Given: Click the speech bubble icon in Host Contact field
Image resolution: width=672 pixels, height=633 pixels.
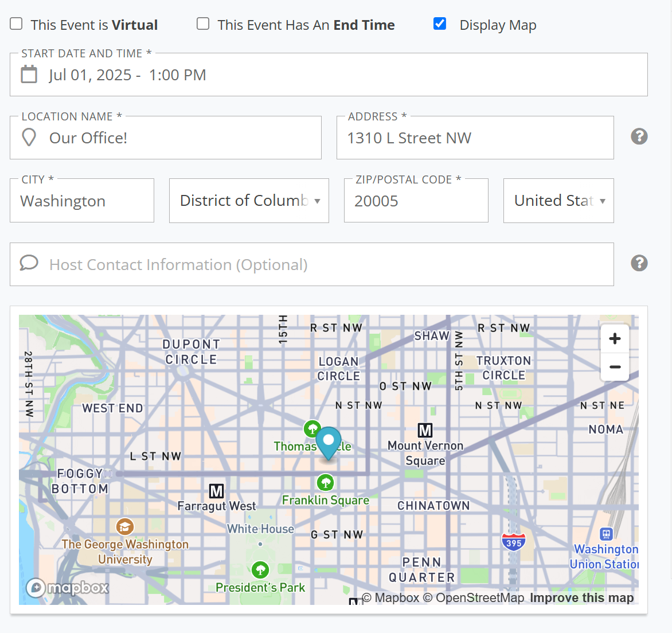Looking at the screenshot, I should click(x=29, y=263).
